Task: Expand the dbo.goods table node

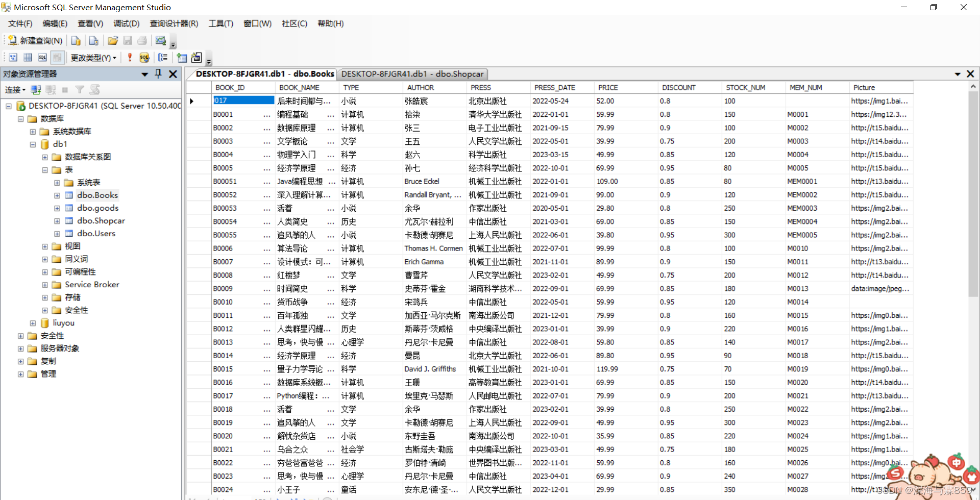Action: [57, 208]
